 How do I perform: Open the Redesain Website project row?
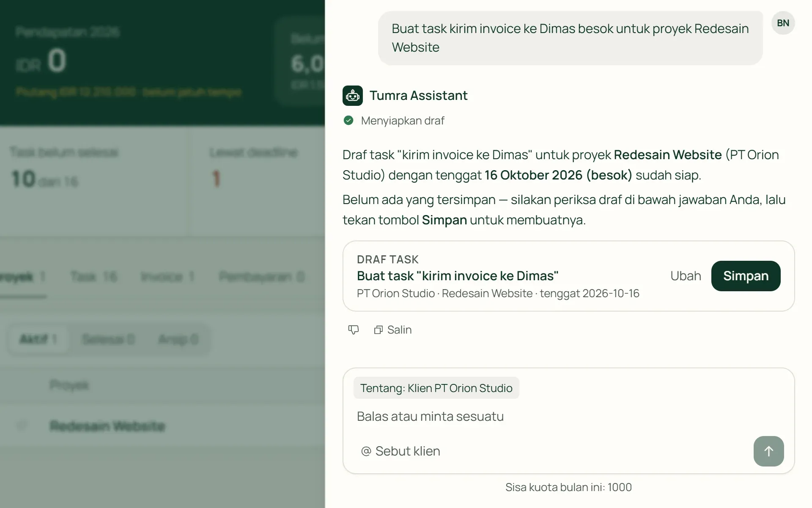tap(162, 426)
